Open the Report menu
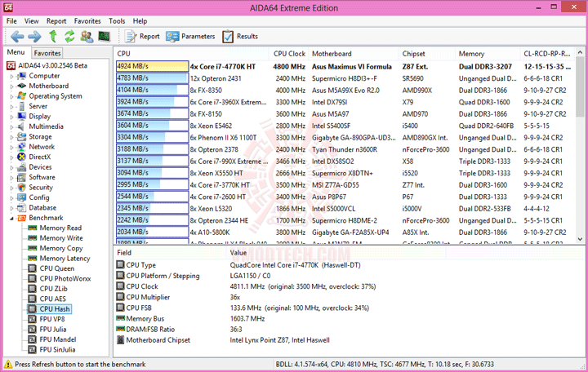Viewport: 588px width, 372px height. point(56,21)
